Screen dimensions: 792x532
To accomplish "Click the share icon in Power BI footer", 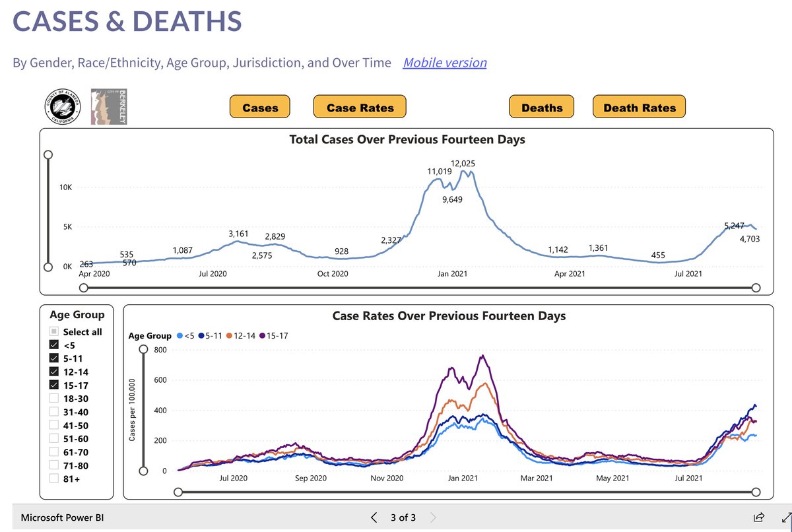I will [x=759, y=517].
